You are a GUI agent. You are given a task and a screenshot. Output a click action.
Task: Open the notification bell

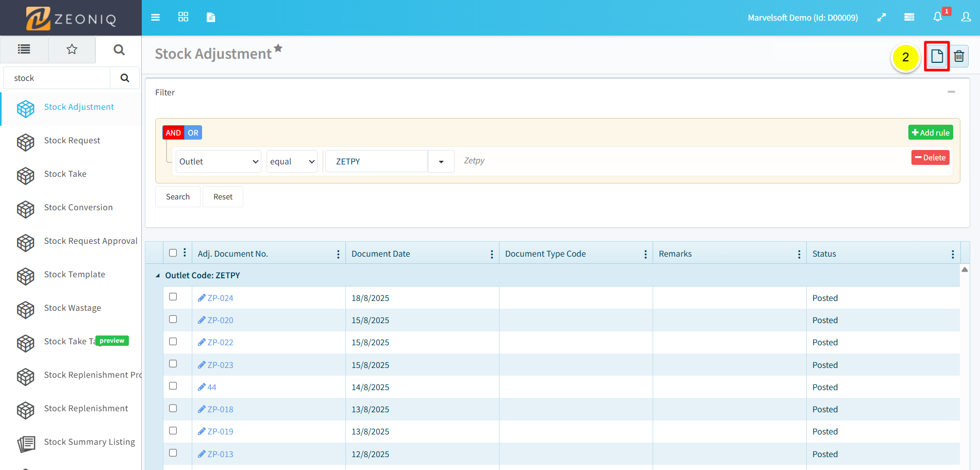[938, 17]
